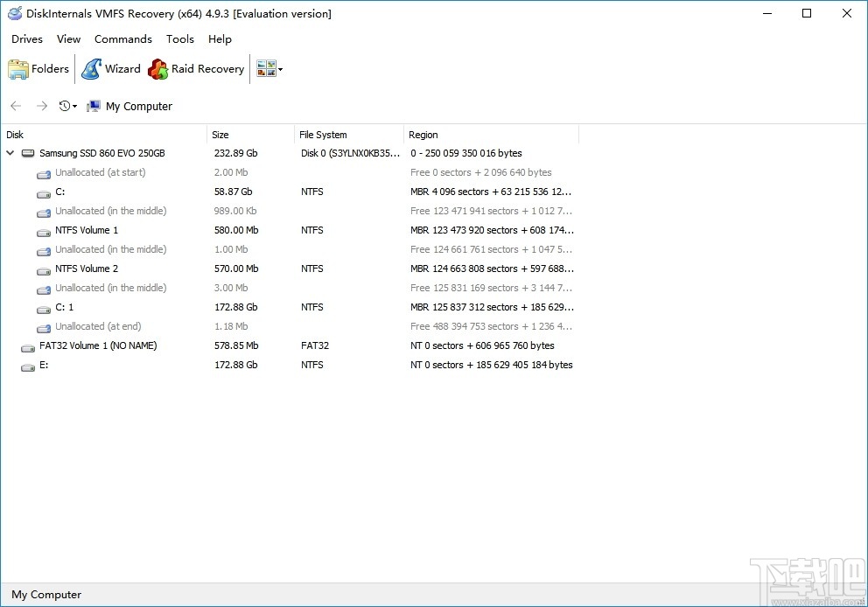Select the E: drive entry
The height and width of the screenshot is (607, 868).
(x=45, y=365)
